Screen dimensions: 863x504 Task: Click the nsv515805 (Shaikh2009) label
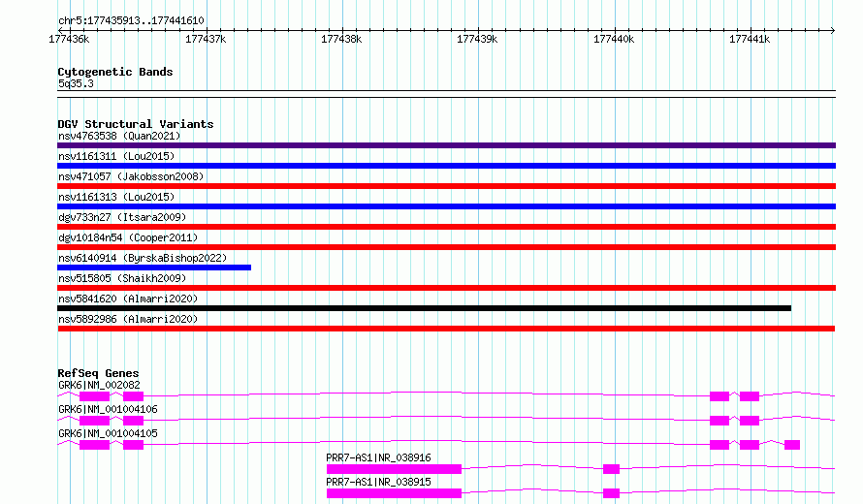point(122,278)
